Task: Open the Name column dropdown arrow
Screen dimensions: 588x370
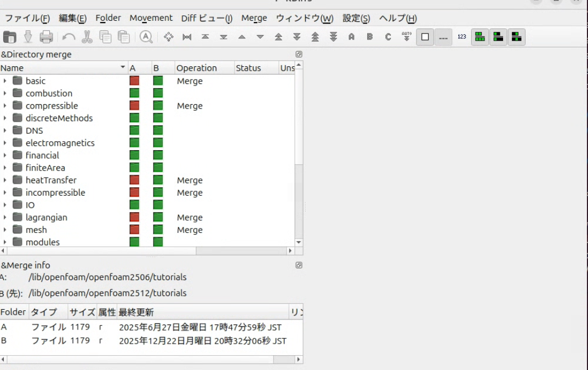Action: pos(123,67)
